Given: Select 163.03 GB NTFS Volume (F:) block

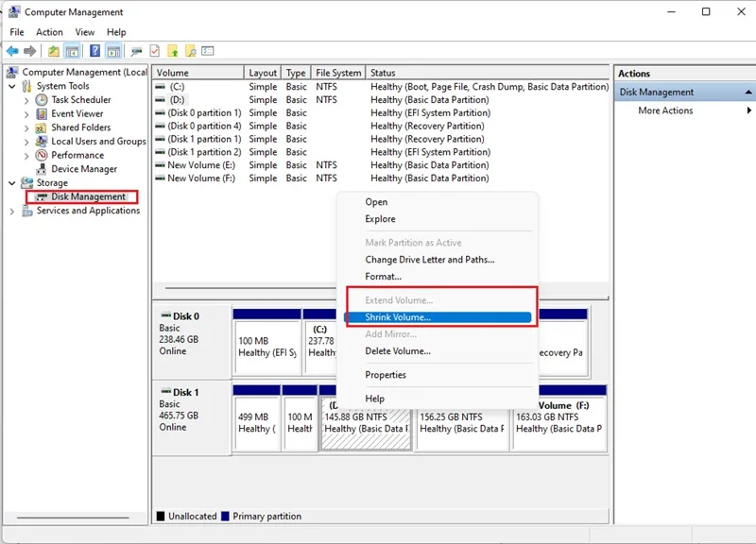Looking at the screenshot, I should [x=559, y=418].
